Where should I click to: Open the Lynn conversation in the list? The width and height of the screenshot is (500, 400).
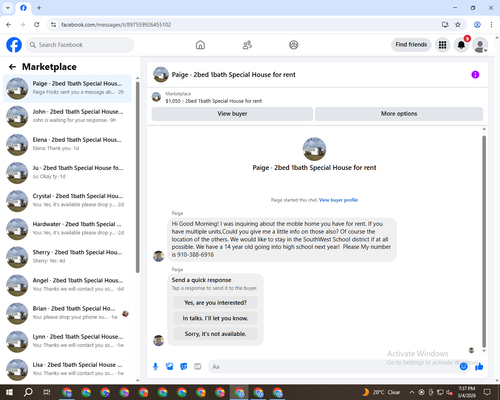[x=67, y=342]
